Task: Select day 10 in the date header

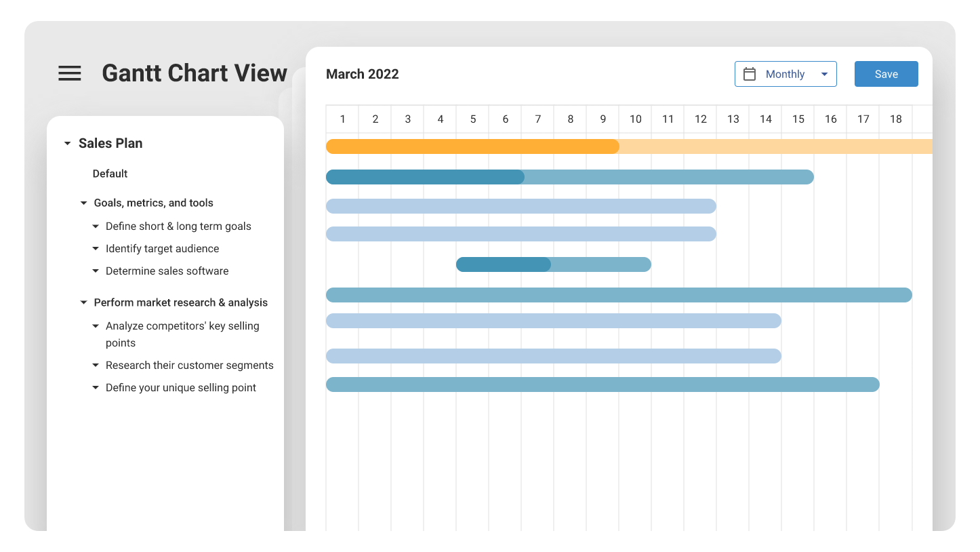Action: [635, 119]
